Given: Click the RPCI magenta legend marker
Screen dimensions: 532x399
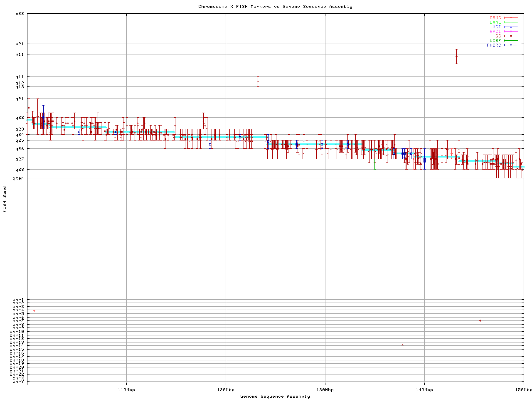Looking at the screenshot, I should tap(511, 32).
